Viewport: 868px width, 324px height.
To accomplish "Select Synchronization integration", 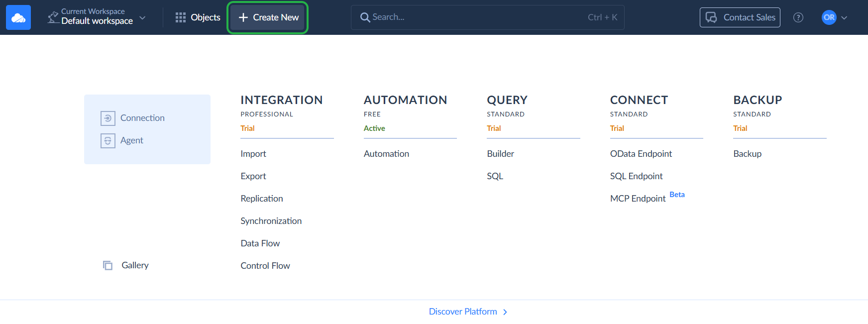I will pos(271,221).
